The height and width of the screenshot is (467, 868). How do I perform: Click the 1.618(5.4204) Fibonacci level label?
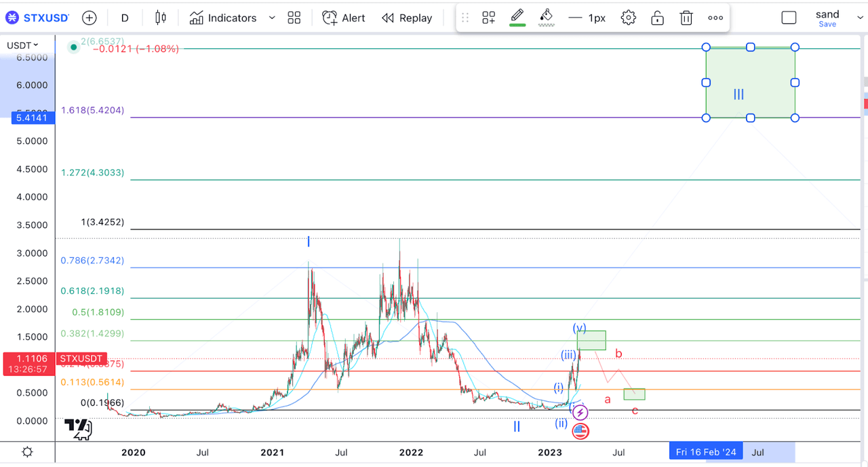pyautogui.click(x=92, y=110)
